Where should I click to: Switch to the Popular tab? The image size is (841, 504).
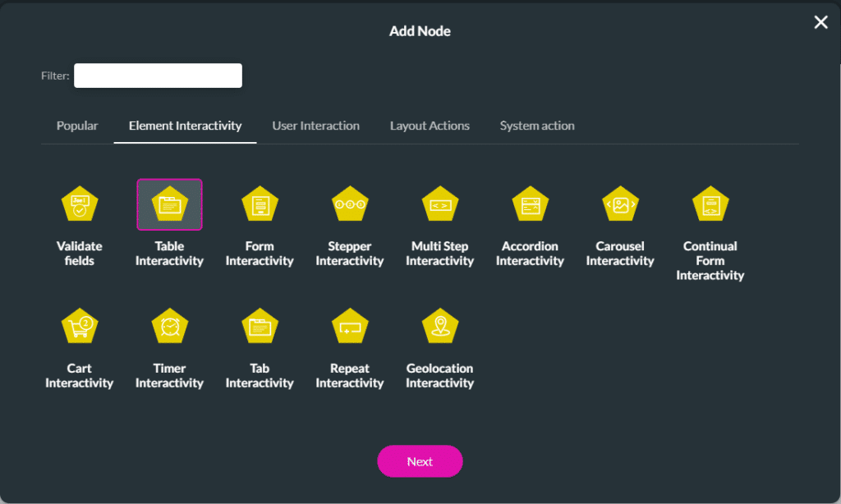point(76,126)
